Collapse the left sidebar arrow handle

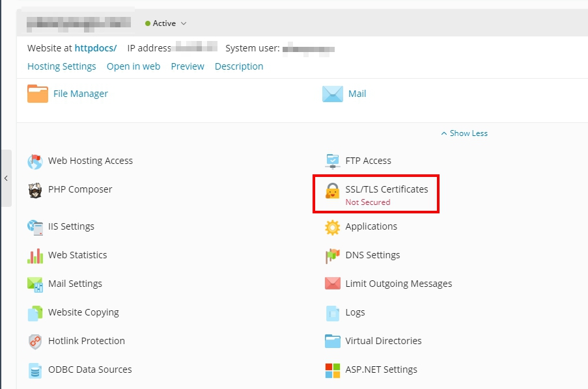click(6, 178)
